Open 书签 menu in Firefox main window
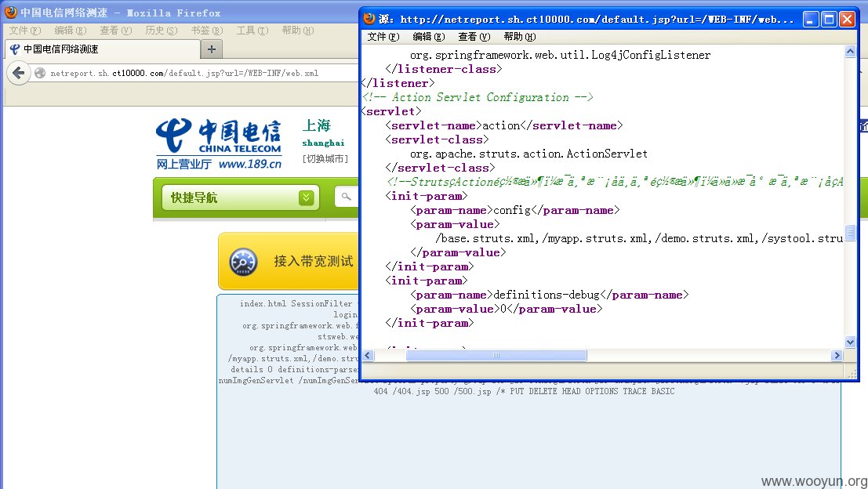The image size is (868, 489). point(206,31)
